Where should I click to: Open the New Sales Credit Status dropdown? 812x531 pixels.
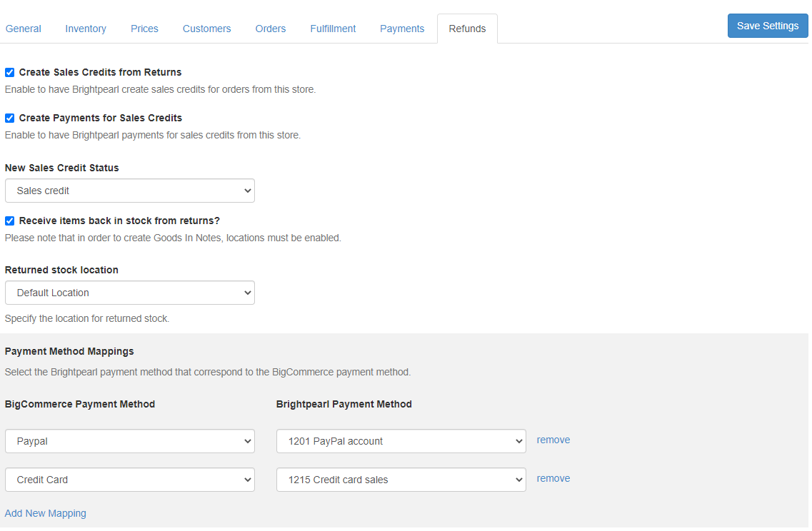[129, 191]
